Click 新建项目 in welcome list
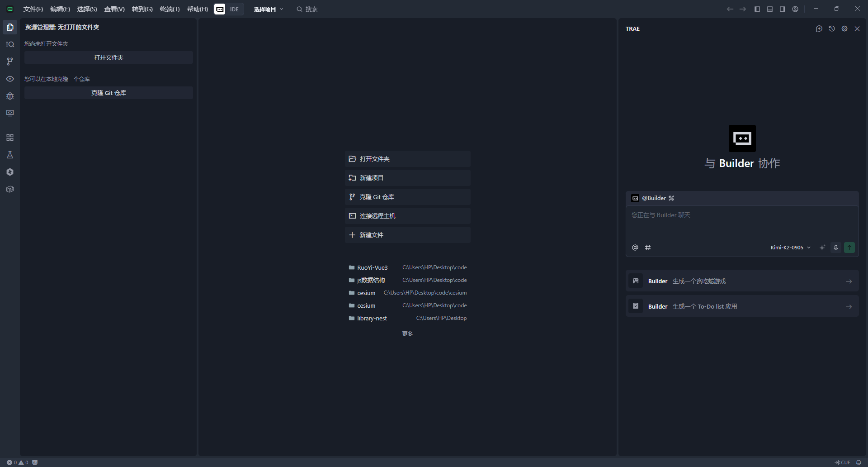 (407, 178)
